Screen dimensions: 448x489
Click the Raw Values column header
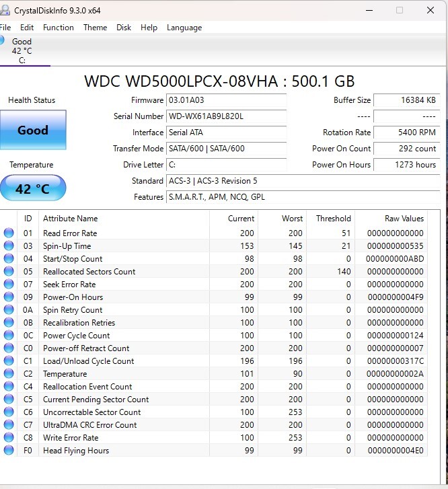(x=391, y=219)
